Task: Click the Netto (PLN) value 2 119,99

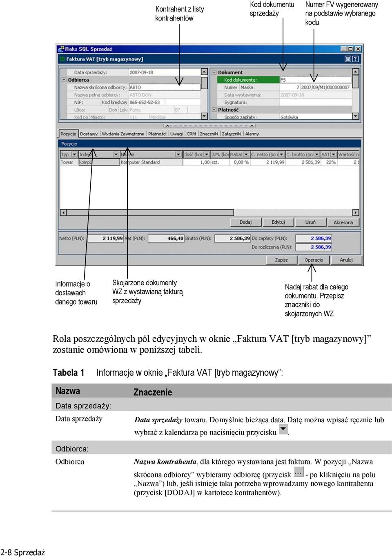Action: click(x=105, y=238)
